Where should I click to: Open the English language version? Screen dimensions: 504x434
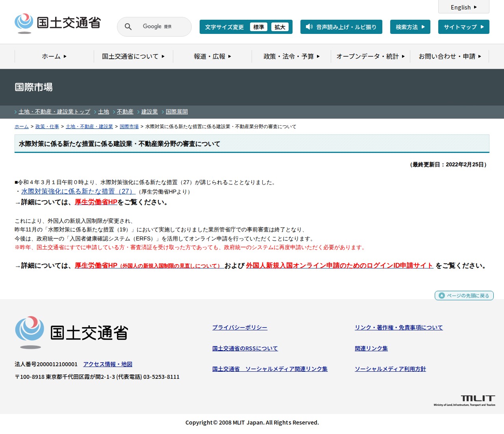tap(464, 7)
